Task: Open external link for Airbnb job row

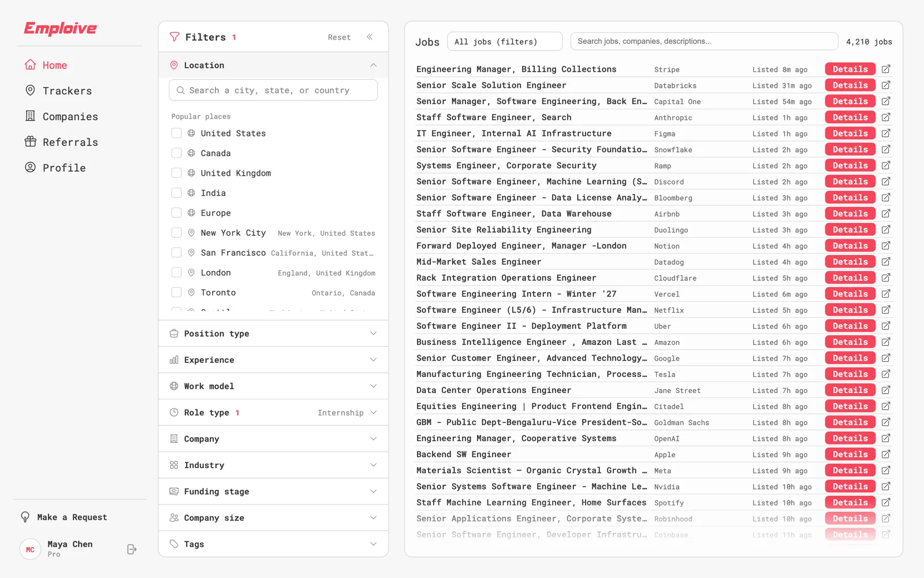Action: click(x=886, y=213)
